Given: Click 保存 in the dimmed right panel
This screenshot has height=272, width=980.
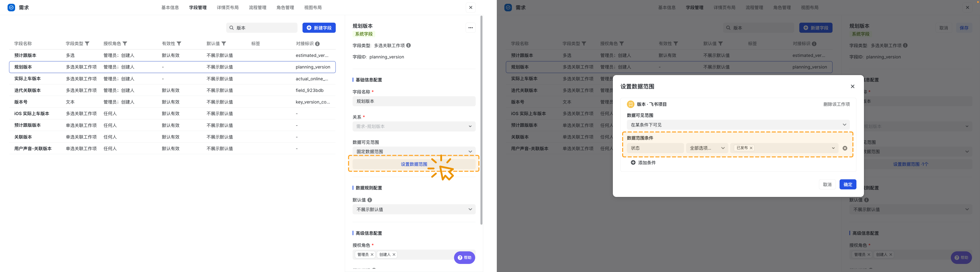Looking at the screenshot, I should coord(964,28).
